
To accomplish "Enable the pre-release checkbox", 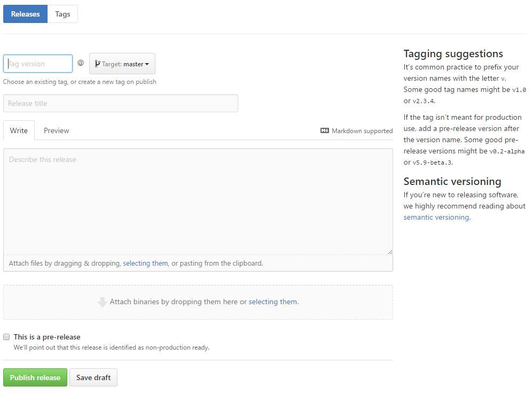I will pyautogui.click(x=6, y=337).
